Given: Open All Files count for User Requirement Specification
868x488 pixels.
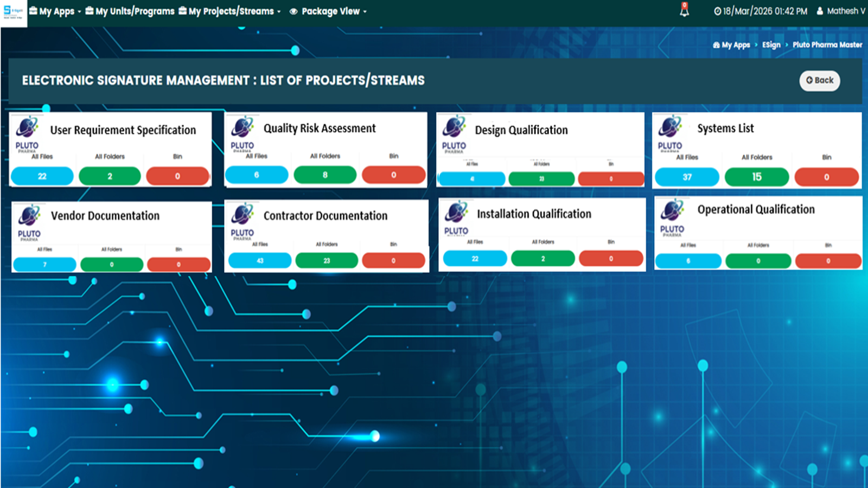Looking at the screenshot, I should [42, 176].
